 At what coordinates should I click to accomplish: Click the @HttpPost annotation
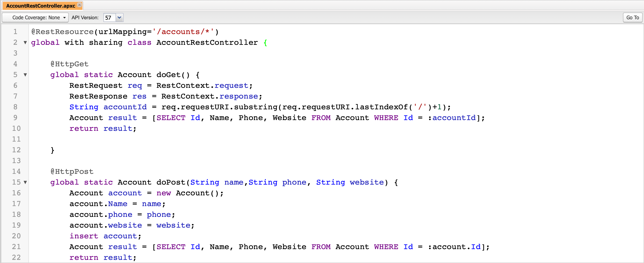pyautogui.click(x=72, y=172)
